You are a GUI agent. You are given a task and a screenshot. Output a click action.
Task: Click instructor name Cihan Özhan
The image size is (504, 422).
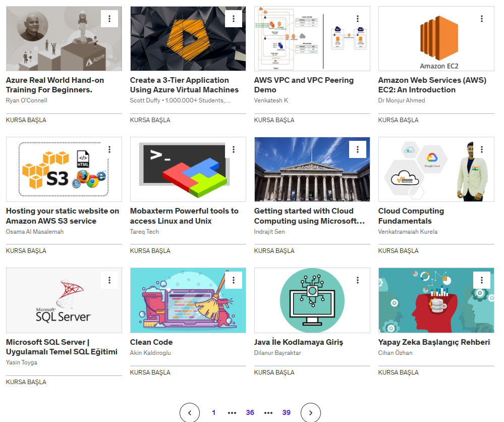(x=395, y=353)
